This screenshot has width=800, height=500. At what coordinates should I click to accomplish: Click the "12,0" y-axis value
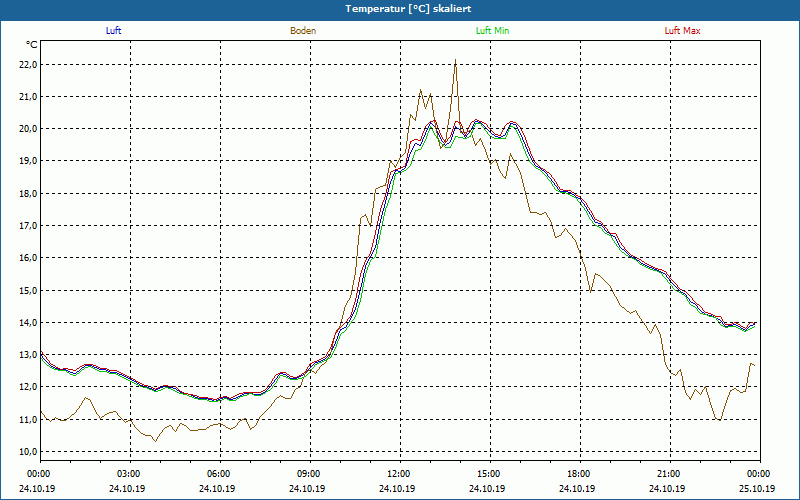[29, 387]
